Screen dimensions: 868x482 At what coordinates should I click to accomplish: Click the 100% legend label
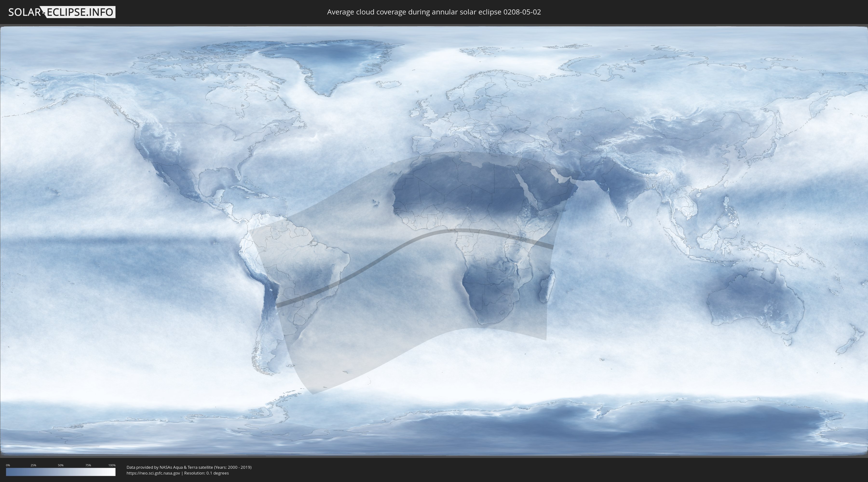[112, 465]
